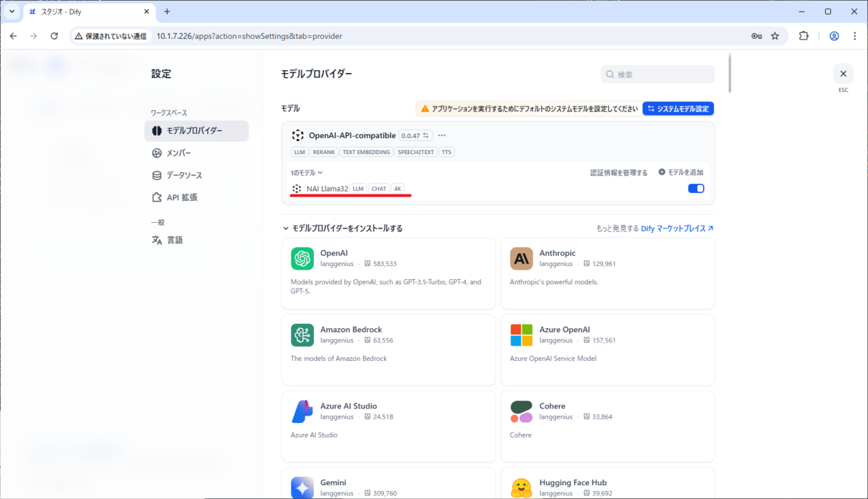The image size is (868, 499).
Task: Switch to the スタジオ - Dify tab
Action: click(x=90, y=12)
